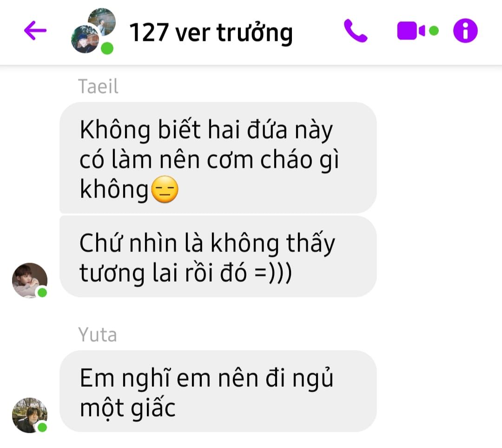This screenshot has height=448, width=502.
Task: Select the 'Em nghĩ em nên đi ngủ' message
Action: click(218, 391)
